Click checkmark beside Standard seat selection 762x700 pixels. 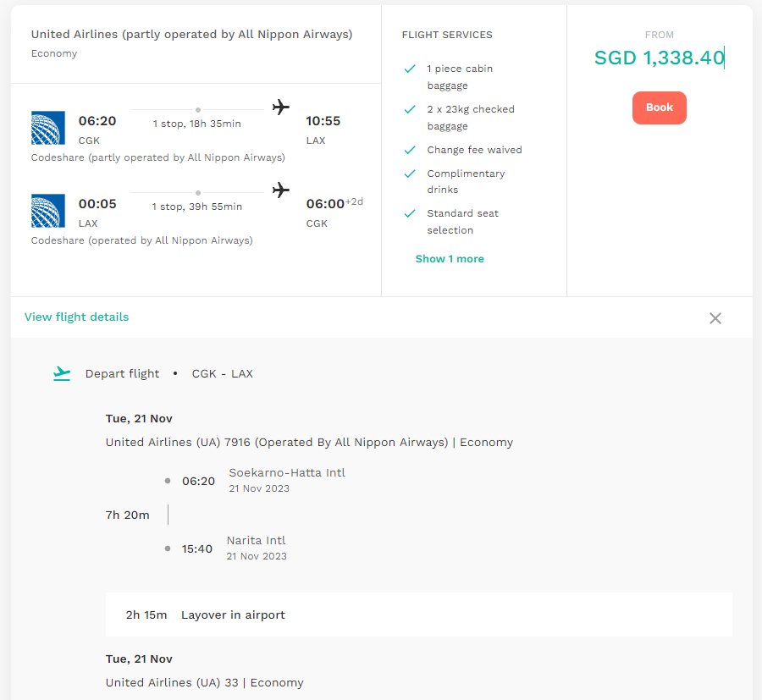tap(410, 213)
